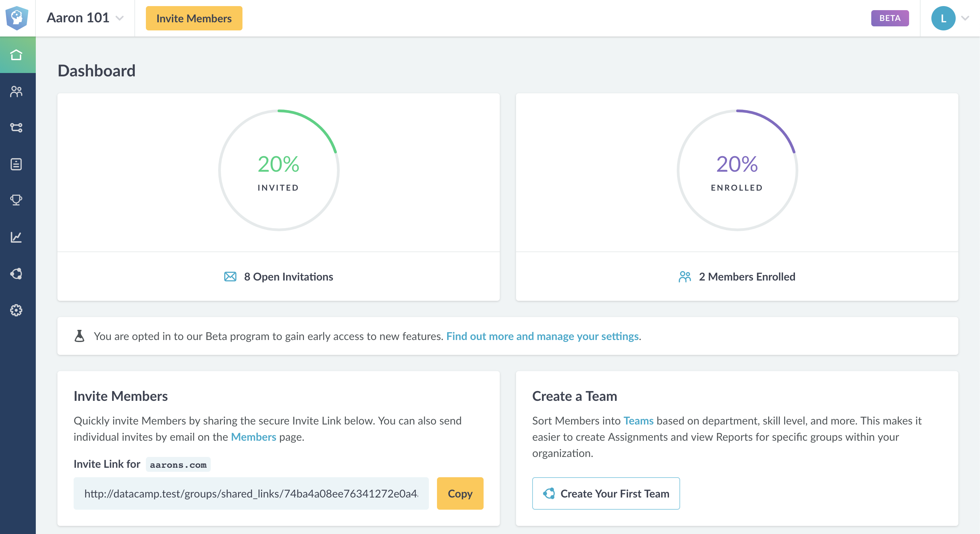Click the 20% Invited progress circle
980x534 pixels.
(279, 170)
